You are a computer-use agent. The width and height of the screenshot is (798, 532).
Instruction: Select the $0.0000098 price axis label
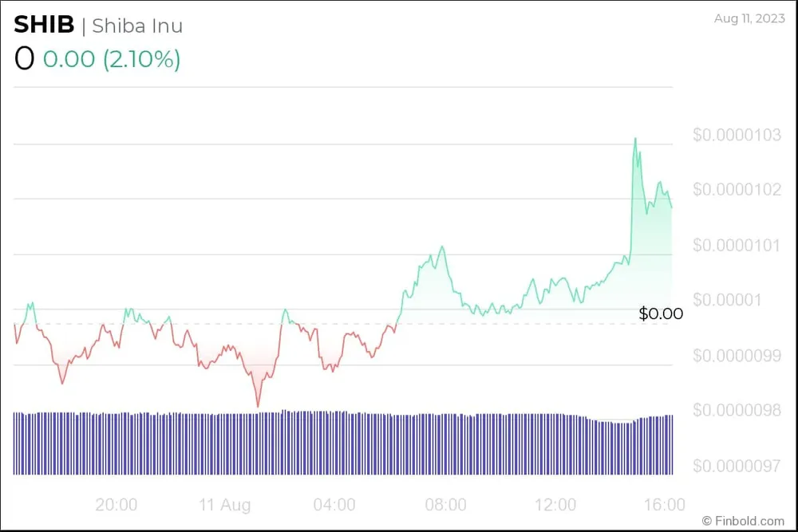pos(737,410)
